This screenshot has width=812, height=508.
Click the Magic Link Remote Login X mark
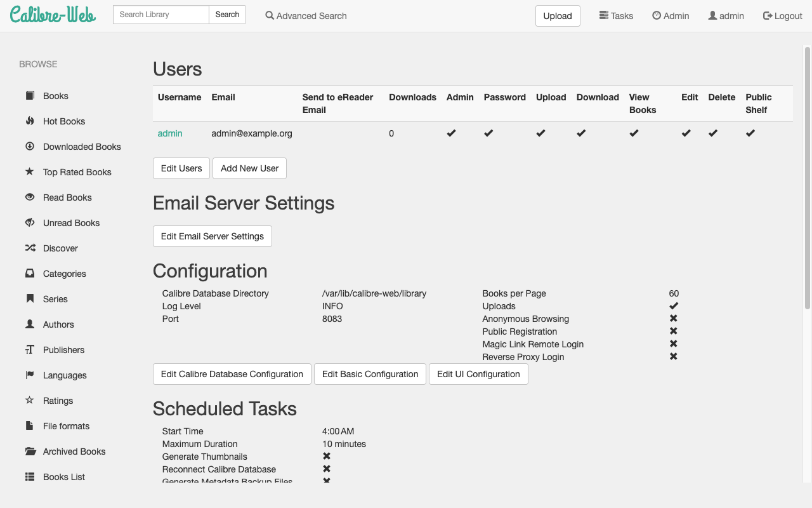(674, 344)
